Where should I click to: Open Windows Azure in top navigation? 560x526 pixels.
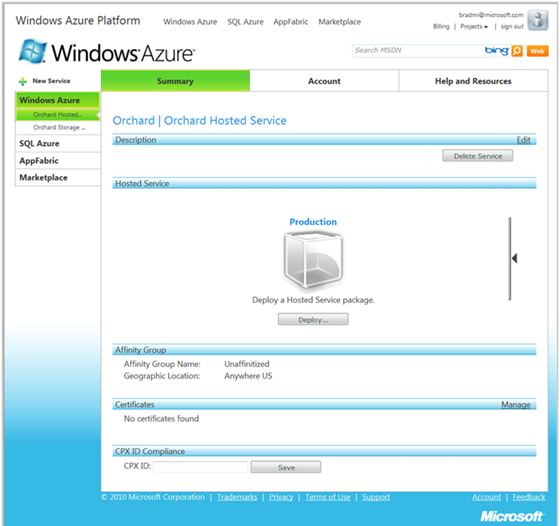coord(190,22)
